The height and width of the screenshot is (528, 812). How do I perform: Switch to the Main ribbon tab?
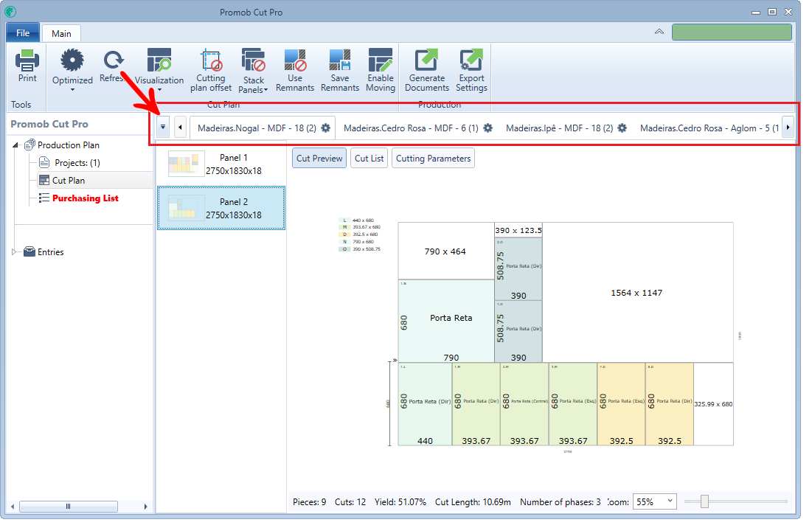(61, 34)
